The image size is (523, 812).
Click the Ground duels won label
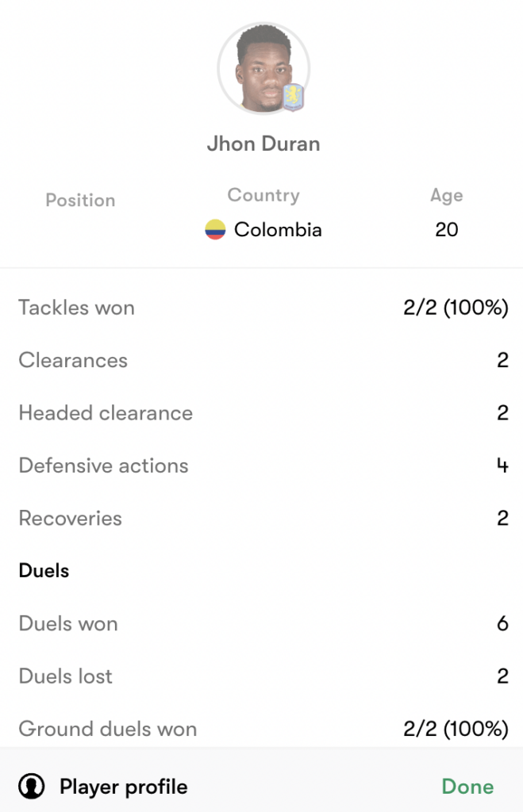108,730
